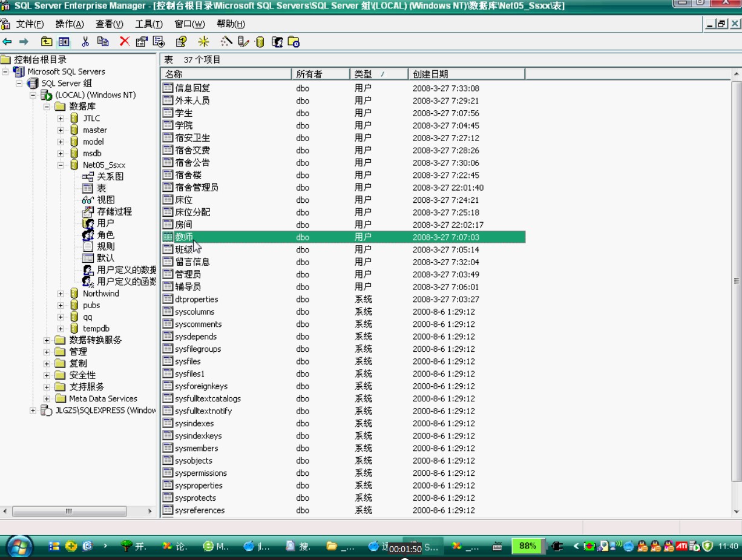Viewport: 742px width, 560px height.
Task: Select 存储过程 in the tree
Action: click(114, 212)
